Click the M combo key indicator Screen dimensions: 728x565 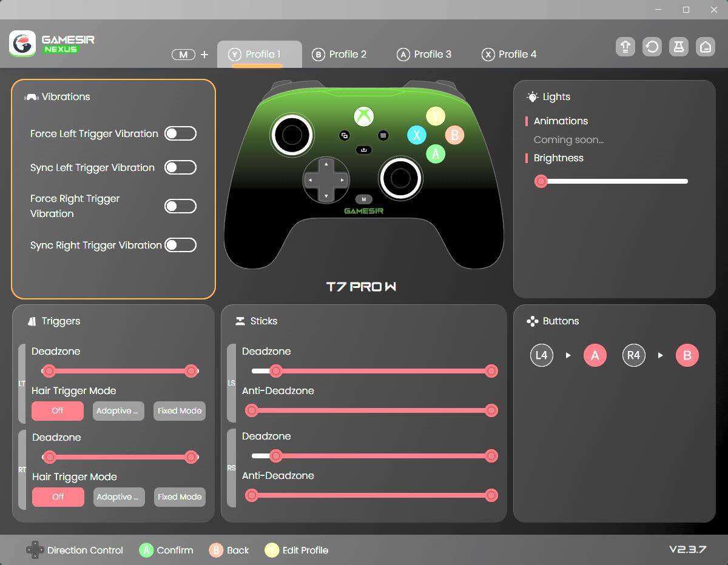[x=183, y=55]
